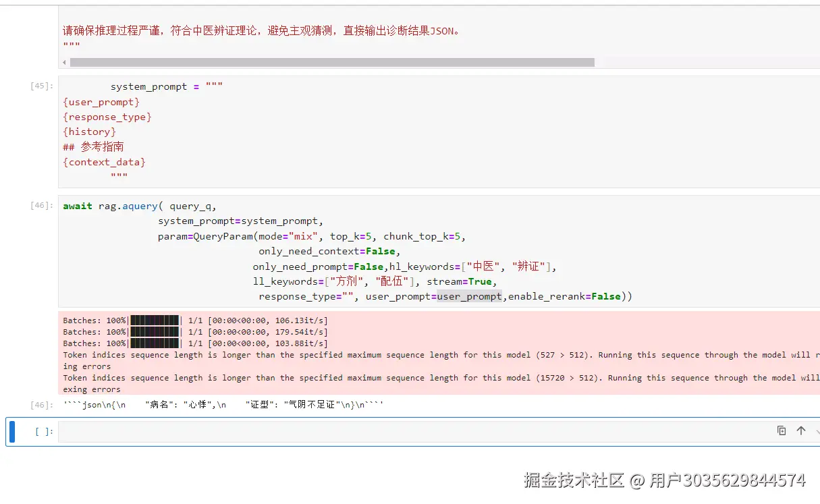Viewport: 820px width, 504px height.
Task: Copy the empty code cell
Action: point(782,430)
